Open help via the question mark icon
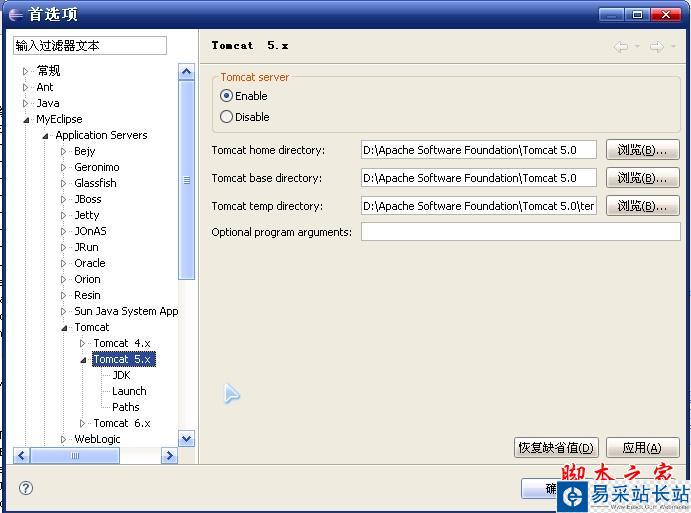 click(x=26, y=488)
